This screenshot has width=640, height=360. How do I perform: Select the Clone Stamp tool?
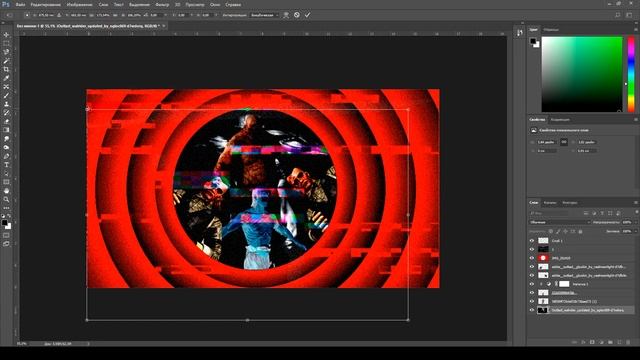(x=6, y=104)
